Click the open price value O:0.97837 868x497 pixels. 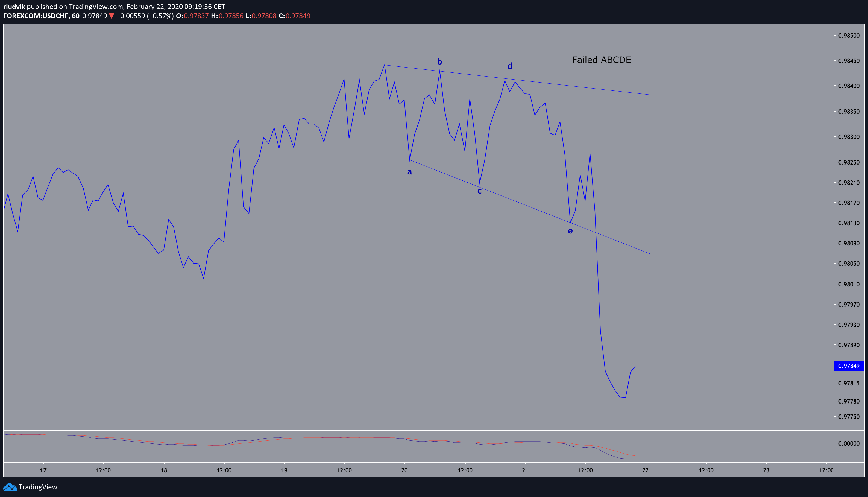pos(192,16)
